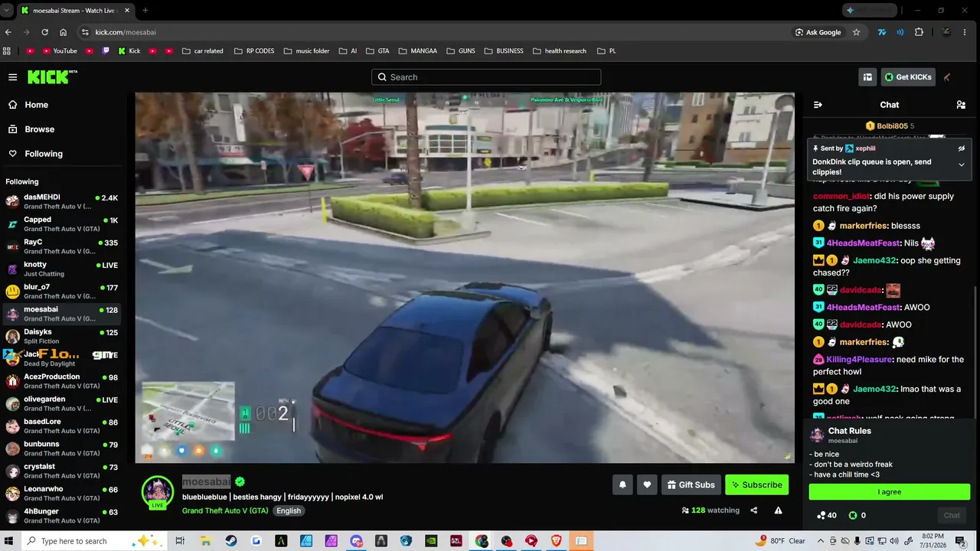Open Capped's channel from Following list
980x551 pixels.
click(x=61, y=224)
